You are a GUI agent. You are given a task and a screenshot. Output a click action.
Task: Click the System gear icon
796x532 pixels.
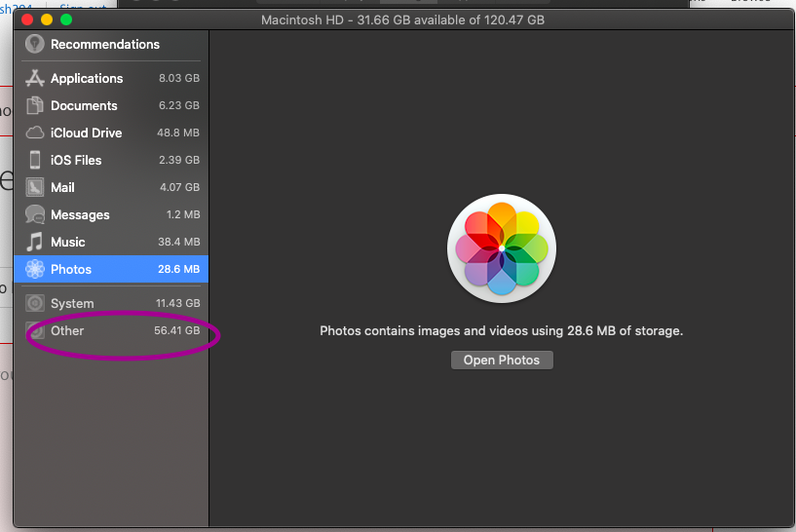pos(35,304)
